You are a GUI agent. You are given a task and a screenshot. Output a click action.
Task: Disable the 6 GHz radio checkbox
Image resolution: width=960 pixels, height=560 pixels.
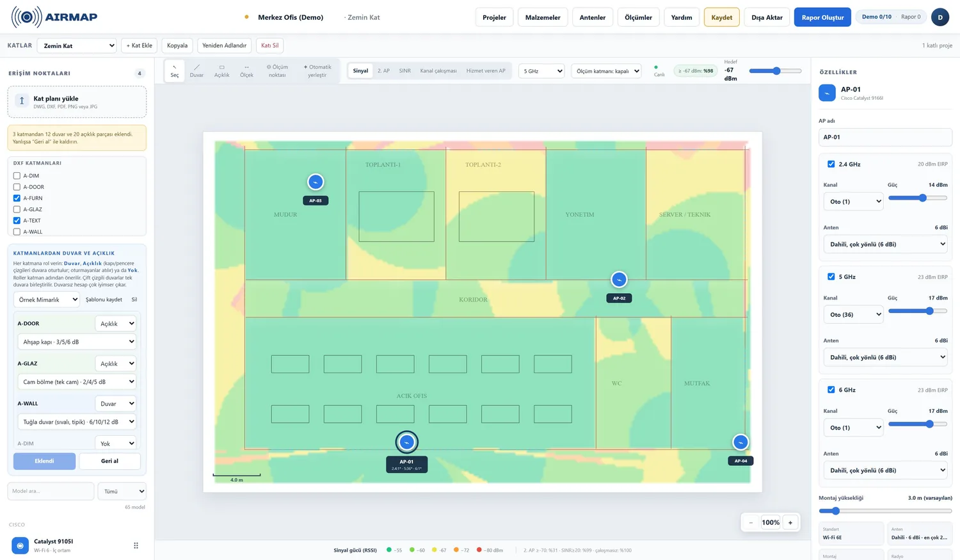point(831,390)
